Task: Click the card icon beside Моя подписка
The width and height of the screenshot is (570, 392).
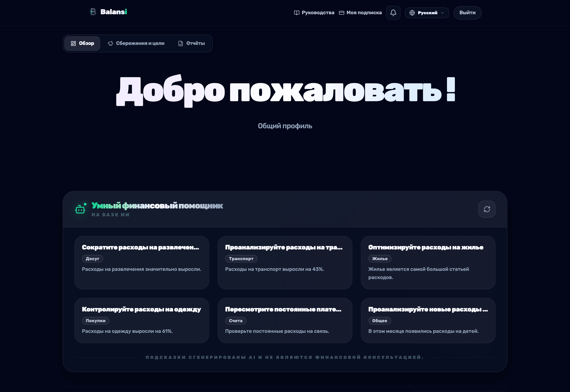Action: point(341,13)
